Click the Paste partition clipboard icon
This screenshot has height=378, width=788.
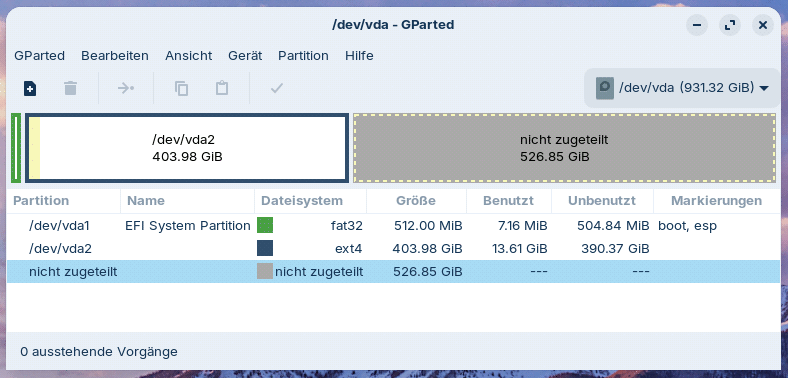[x=222, y=88]
